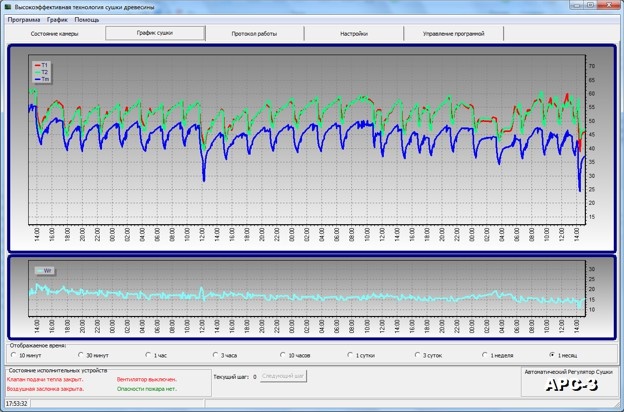The height and width of the screenshot is (412, 624).
Task: Expand the "Помощь" menu
Action: (x=87, y=20)
